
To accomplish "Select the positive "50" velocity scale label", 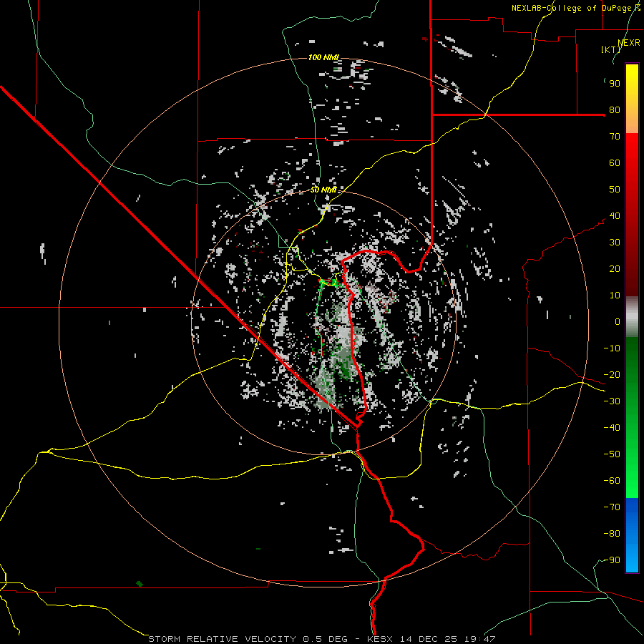I will tap(615, 190).
